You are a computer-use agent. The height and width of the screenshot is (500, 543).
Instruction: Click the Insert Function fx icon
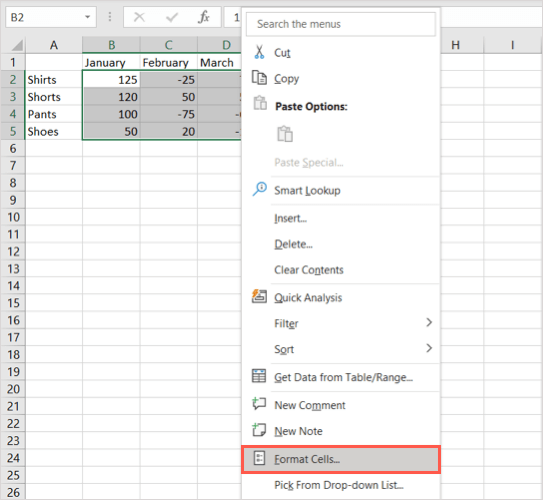(204, 17)
